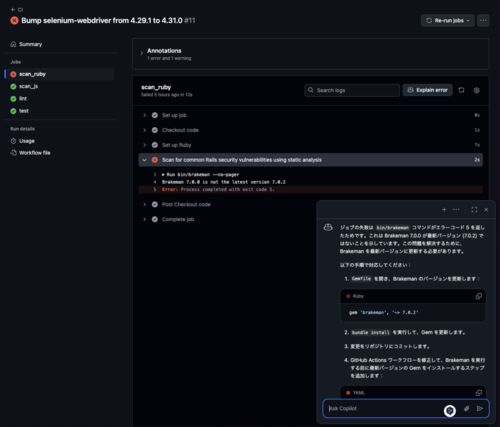This screenshot has width=500, height=427.
Task: Click the gem 'brakeman' code line
Action: (383, 313)
